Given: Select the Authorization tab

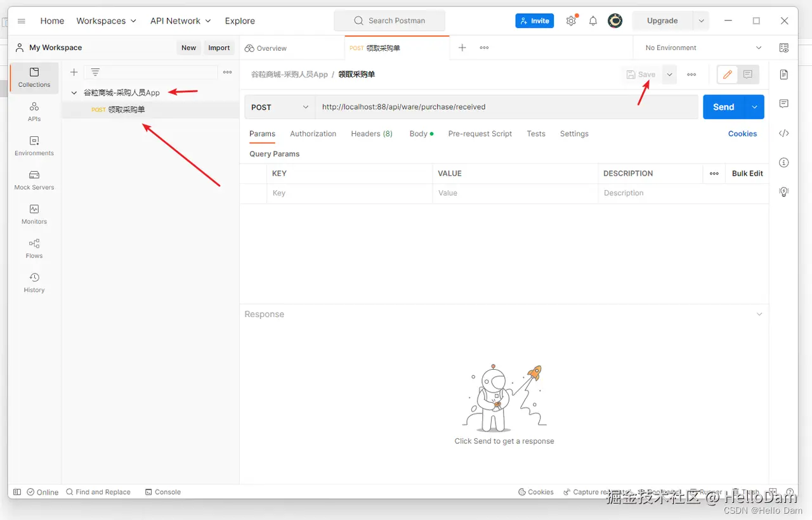Looking at the screenshot, I should (x=313, y=134).
